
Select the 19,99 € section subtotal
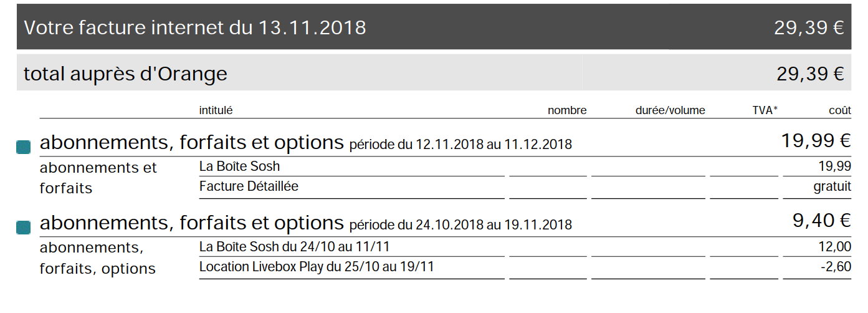tap(816, 141)
